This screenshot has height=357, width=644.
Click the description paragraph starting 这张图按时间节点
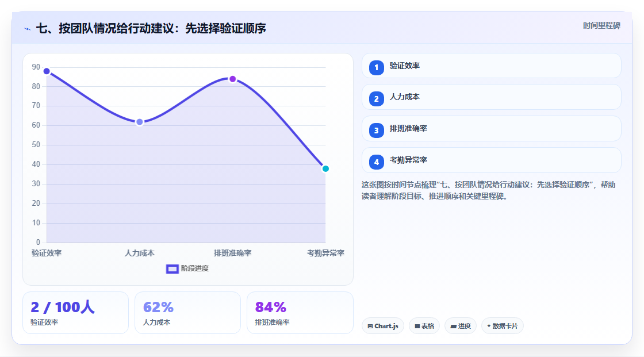click(488, 191)
